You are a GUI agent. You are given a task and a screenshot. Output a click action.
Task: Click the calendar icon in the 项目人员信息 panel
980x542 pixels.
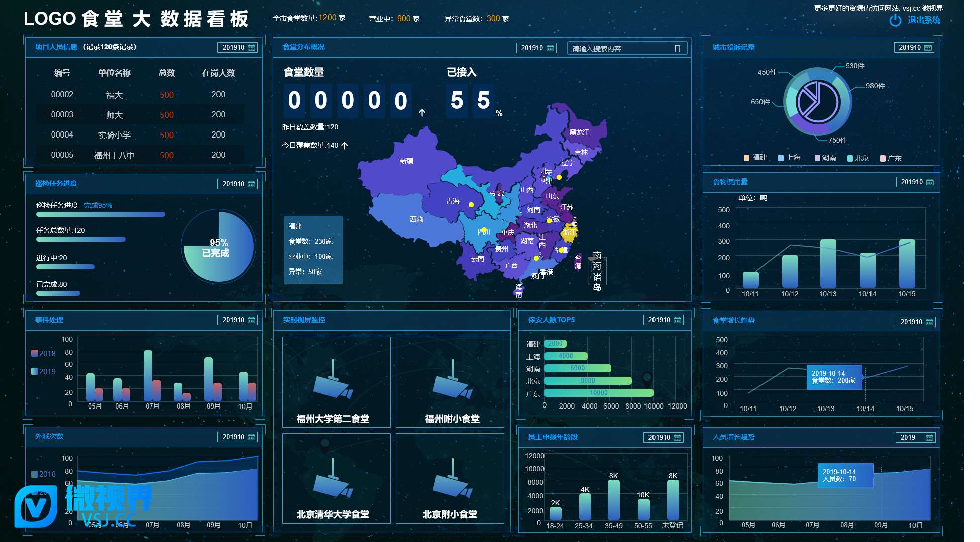click(252, 48)
